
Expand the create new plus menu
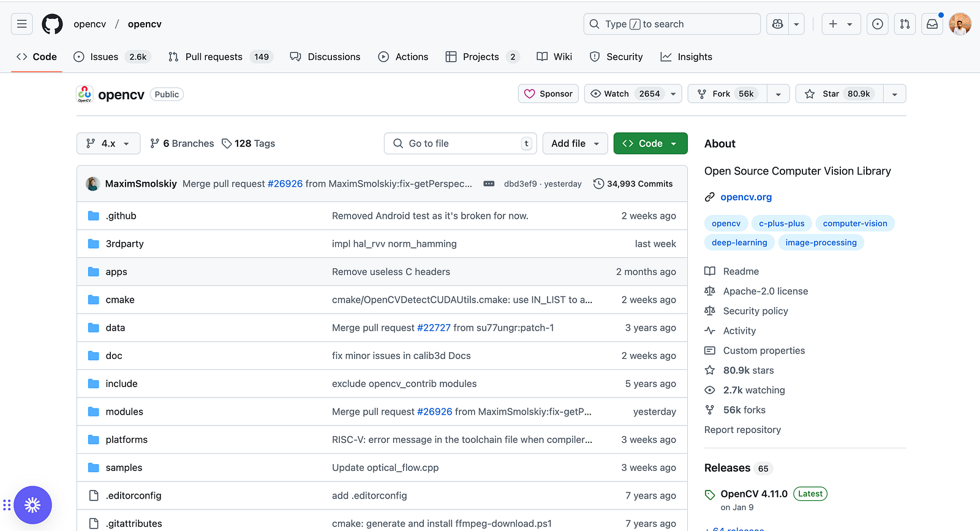coord(841,24)
